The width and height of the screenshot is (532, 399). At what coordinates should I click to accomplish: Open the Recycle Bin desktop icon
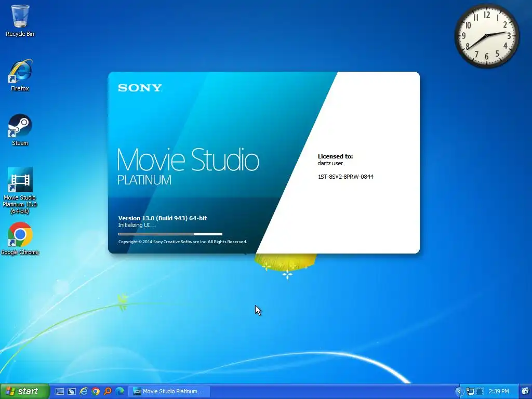tap(20, 20)
